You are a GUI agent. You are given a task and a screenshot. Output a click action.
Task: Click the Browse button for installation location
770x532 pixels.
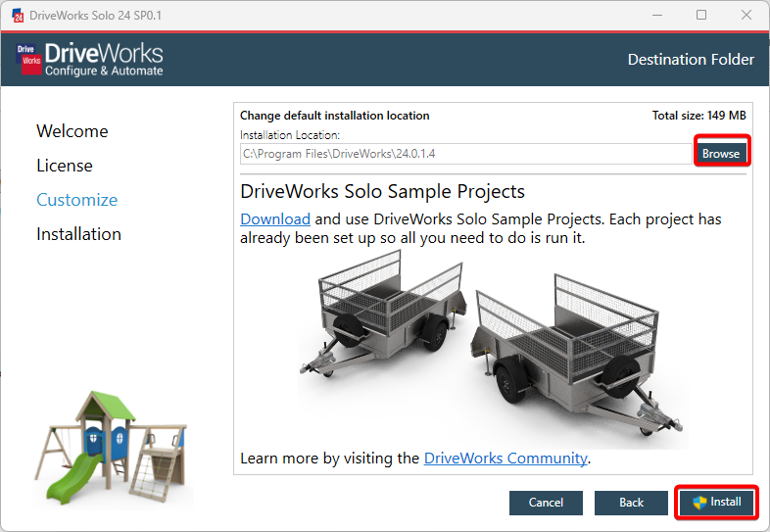[721, 153]
